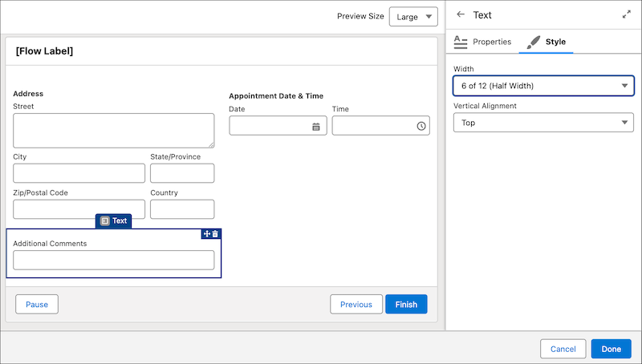The width and height of the screenshot is (642, 364).
Task: Click the Preview Size label
Action: pyautogui.click(x=360, y=16)
